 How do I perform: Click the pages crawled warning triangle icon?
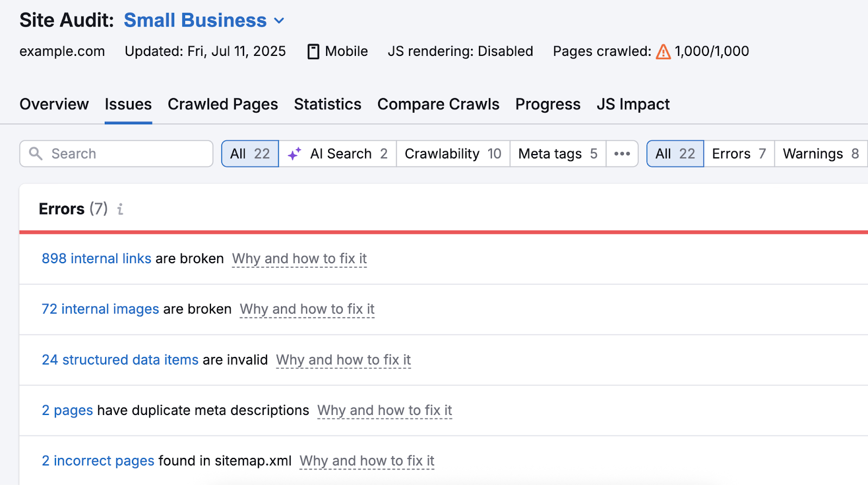(663, 52)
